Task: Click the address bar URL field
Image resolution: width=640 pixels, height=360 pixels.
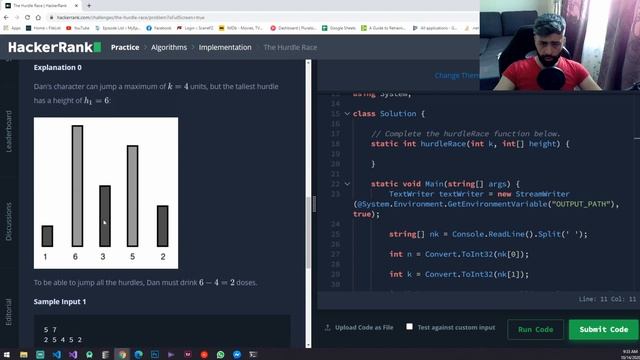Action: [261, 18]
